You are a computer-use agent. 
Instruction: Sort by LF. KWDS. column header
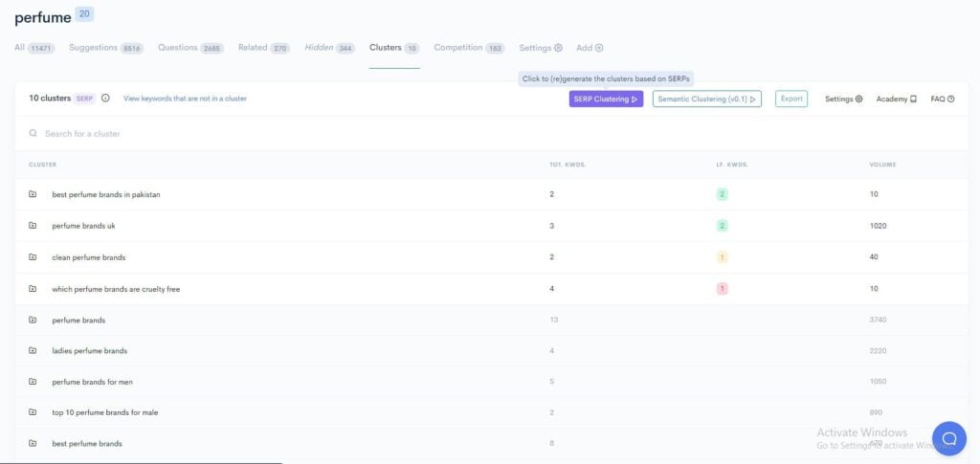click(732, 165)
